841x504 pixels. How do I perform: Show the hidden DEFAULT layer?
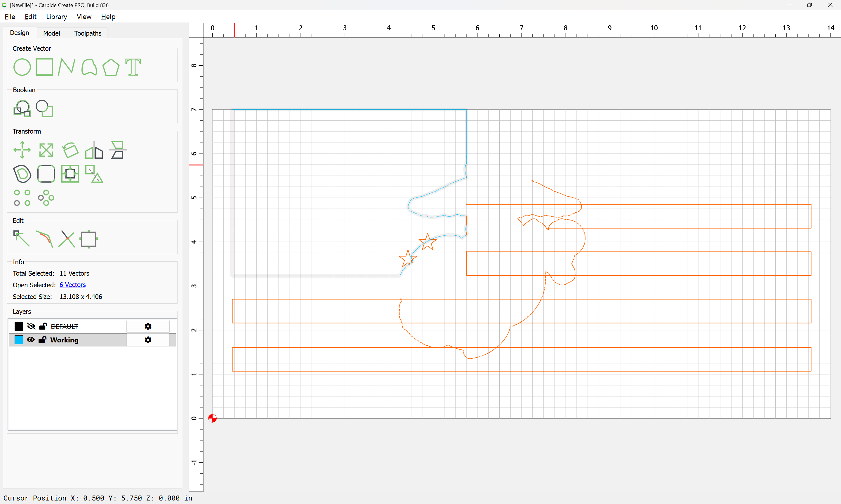point(31,326)
